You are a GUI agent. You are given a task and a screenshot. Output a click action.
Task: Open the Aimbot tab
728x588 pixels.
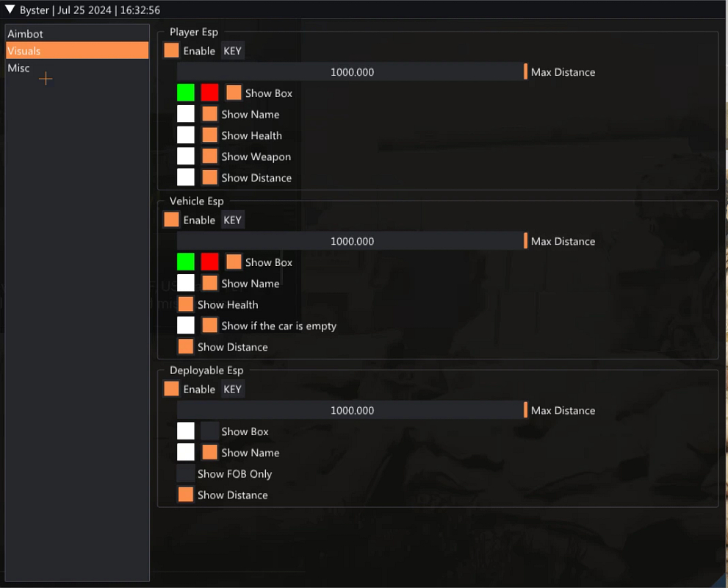point(26,34)
